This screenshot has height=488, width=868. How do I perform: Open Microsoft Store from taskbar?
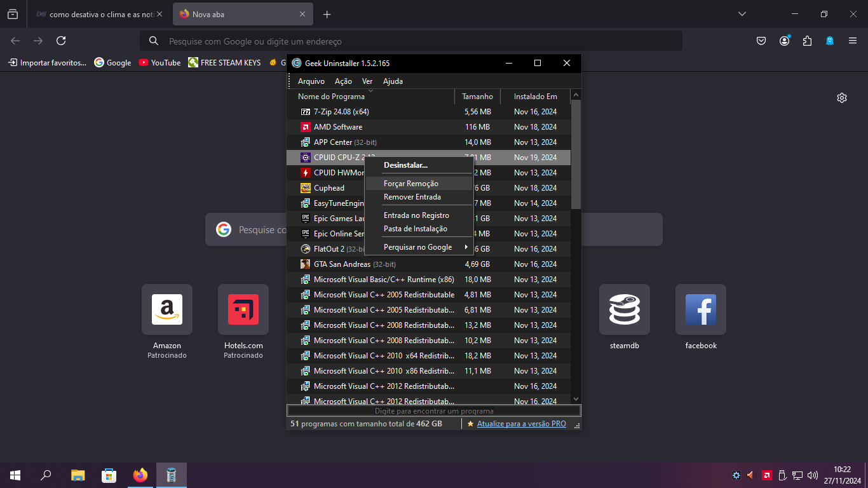pyautogui.click(x=109, y=475)
